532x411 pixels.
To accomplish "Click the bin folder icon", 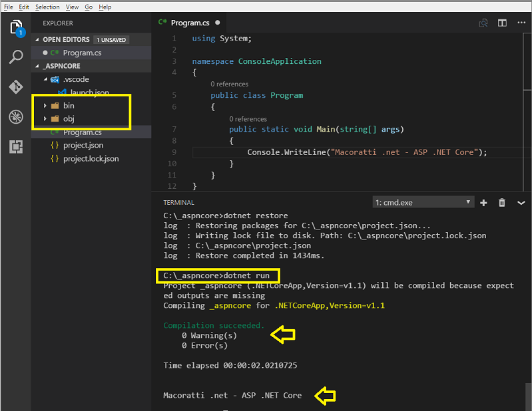I will pyautogui.click(x=55, y=106).
